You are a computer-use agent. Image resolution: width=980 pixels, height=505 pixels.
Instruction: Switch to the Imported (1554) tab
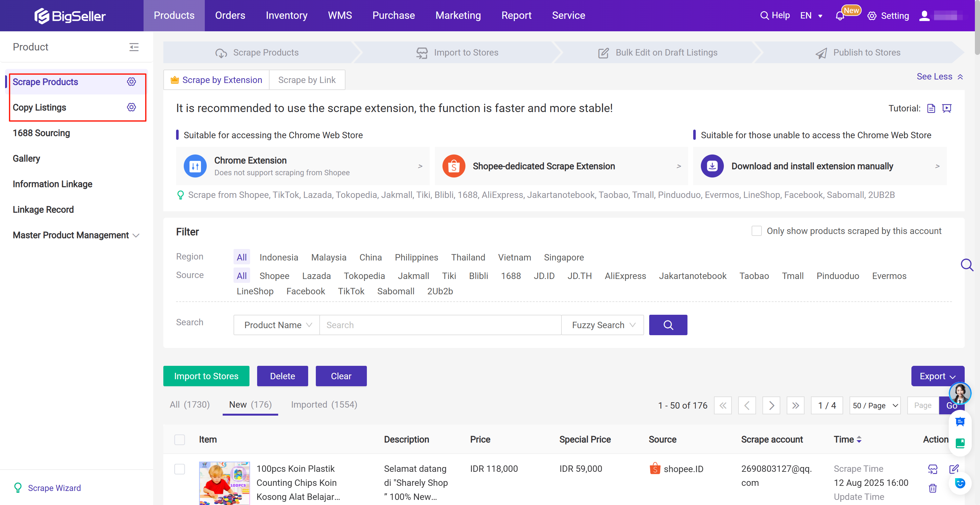[x=324, y=404]
